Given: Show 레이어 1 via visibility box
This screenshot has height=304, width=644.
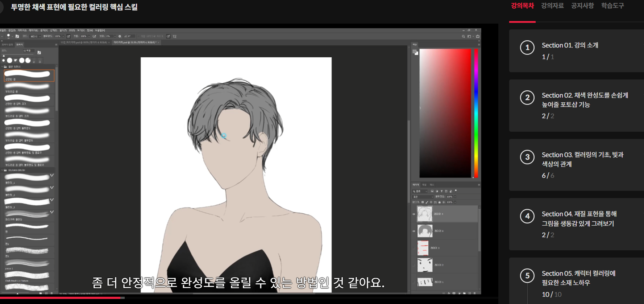Looking at the screenshot, I should tap(414, 282).
